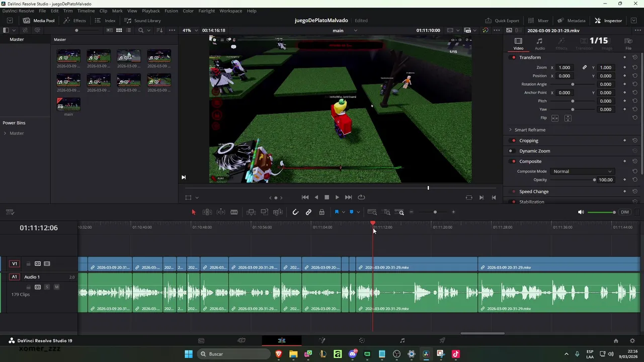The height and width of the screenshot is (362, 644).
Task: Mute audio with the speaker icon
Action: click(x=581, y=212)
